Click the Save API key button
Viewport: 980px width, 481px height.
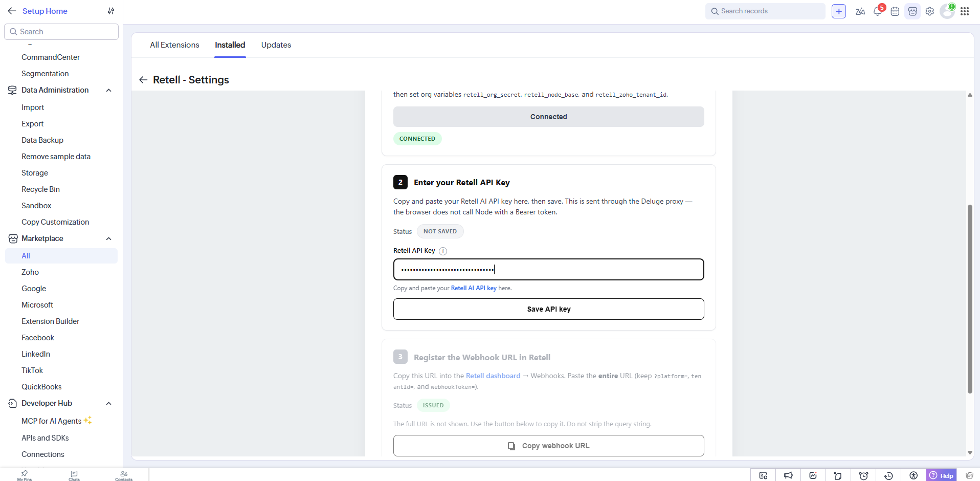548,309
